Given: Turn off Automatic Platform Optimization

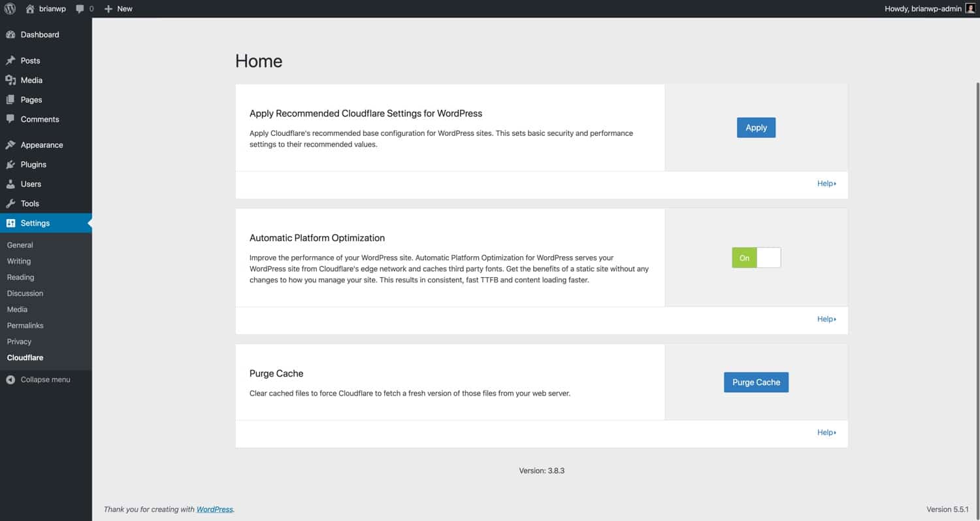Looking at the screenshot, I should [x=768, y=257].
